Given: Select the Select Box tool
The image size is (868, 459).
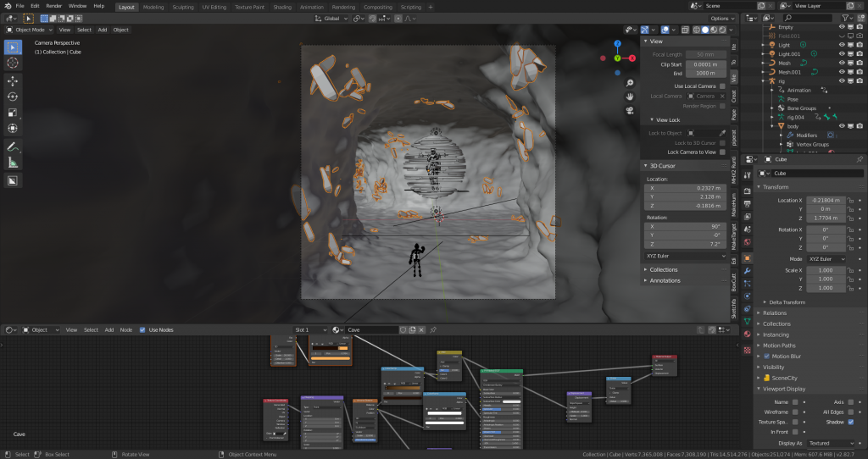Looking at the screenshot, I should 13,47.
